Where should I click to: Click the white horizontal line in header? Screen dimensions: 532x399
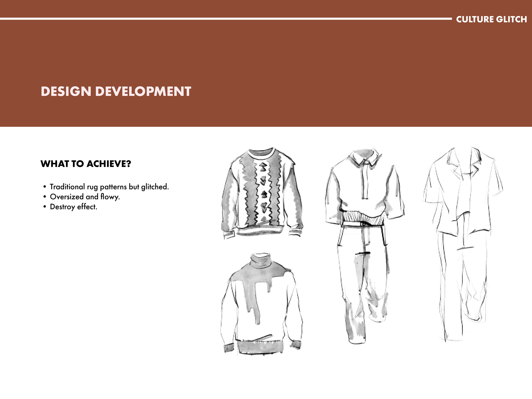216,19
